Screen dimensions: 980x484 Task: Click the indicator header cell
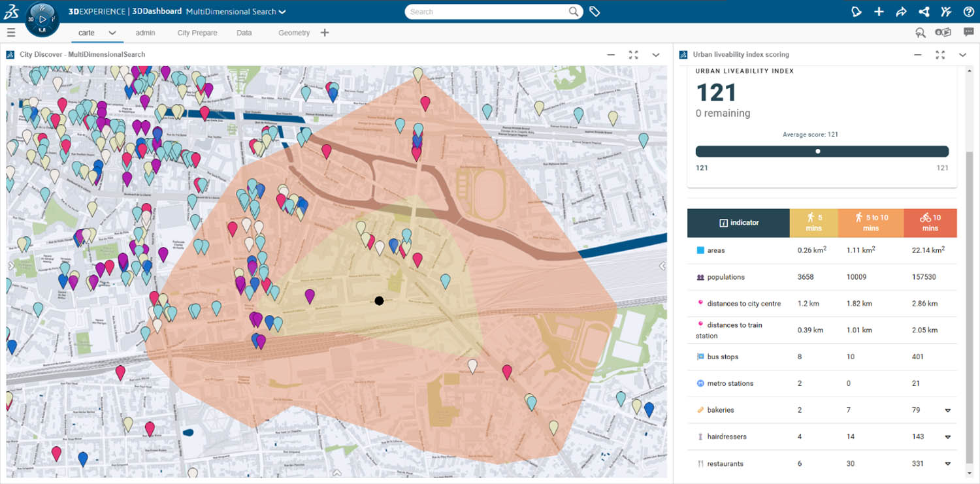pyautogui.click(x=739, y=223)
